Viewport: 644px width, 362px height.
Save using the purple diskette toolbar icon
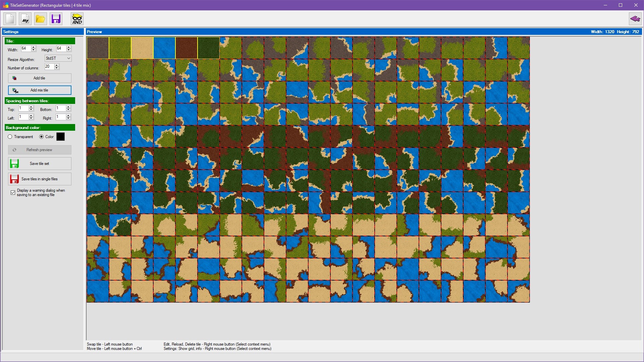(56, 19)
